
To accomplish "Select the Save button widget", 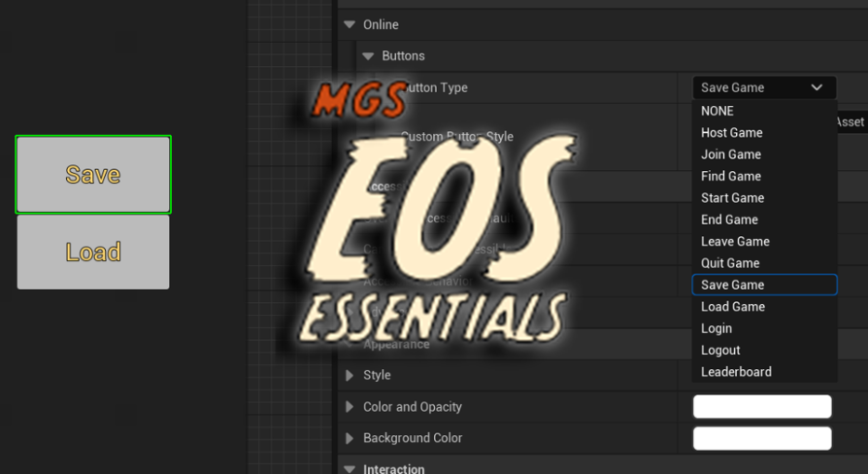I will pyautogui.click(x=93, y=175).
